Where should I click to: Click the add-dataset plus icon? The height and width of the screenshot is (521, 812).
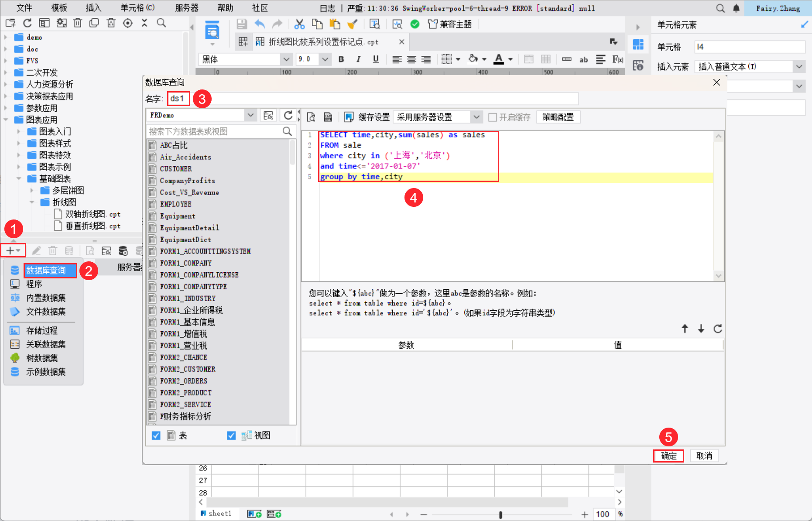click(x=13, y=250)
